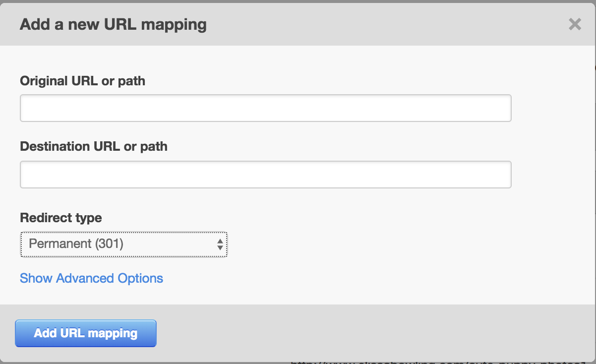Viewport: 596px width, 364px height.
Task: Click the gray footer bar beside Add URL mapping
Action: (x=372, y=333)
